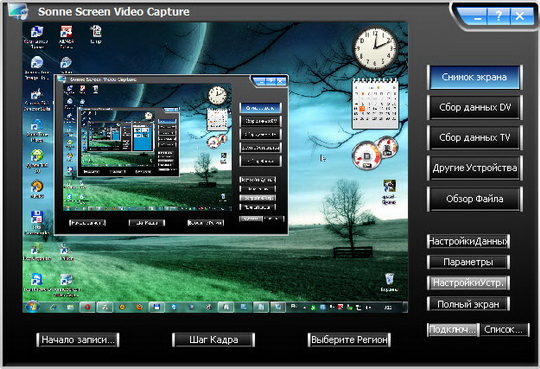Open НастройкиДанных settings

[x=468, y=241]
